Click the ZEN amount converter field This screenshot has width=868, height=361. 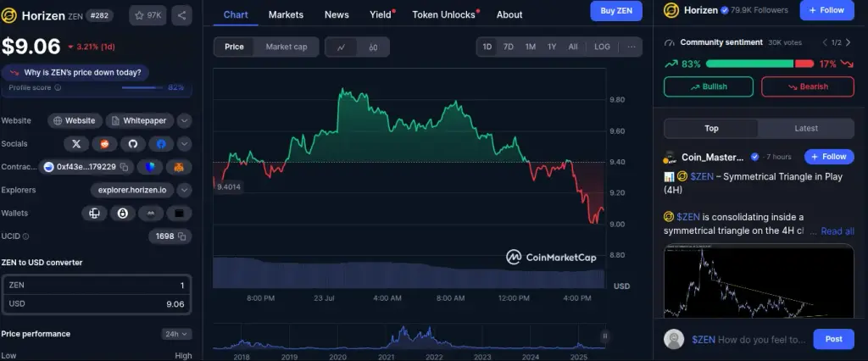click(97, 285)
